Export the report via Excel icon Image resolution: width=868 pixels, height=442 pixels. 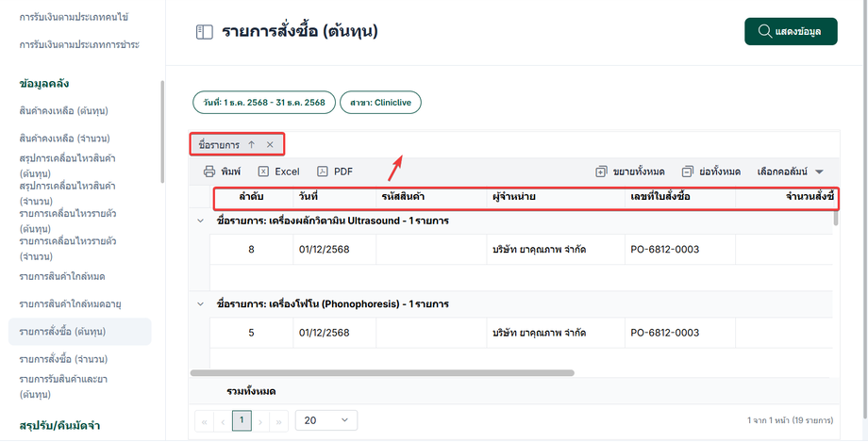pos(263,172)
